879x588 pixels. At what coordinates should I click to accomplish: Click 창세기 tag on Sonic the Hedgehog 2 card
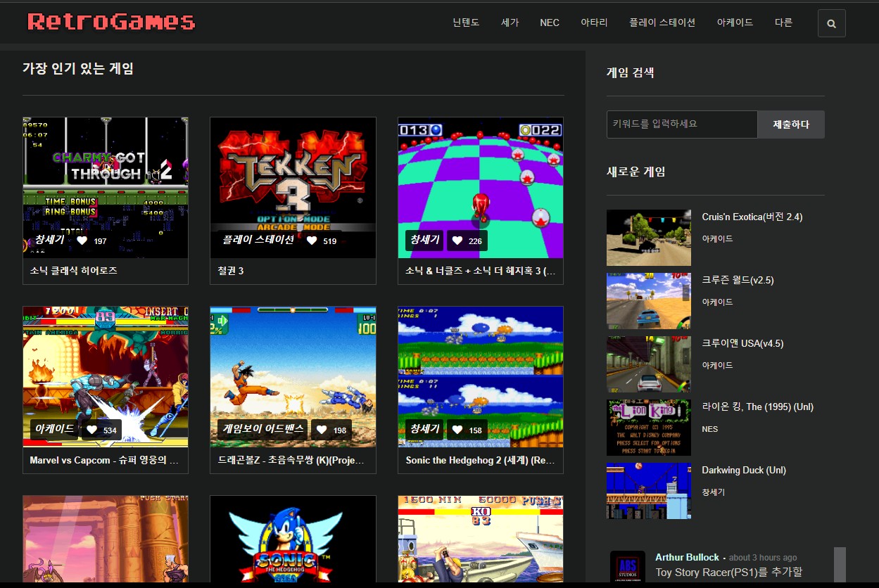pyautogui.click(x=424, y=429)
